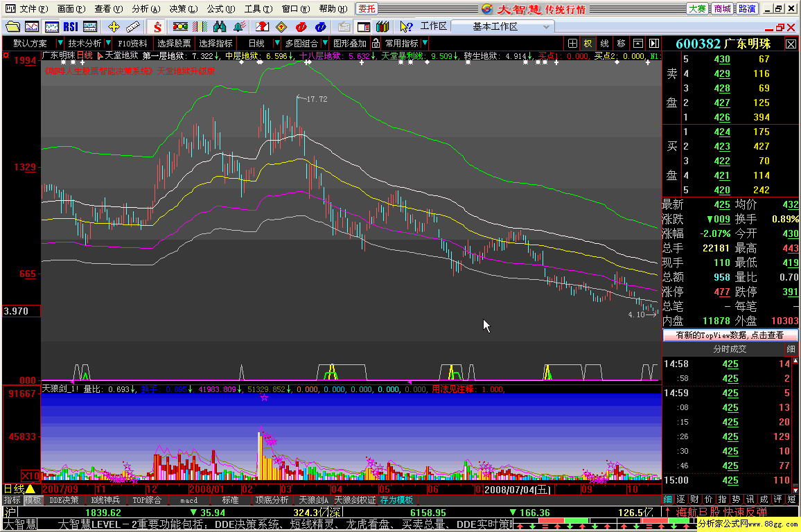
Task: Toggle 权 adjustment button
Action: tap(588, 44)
